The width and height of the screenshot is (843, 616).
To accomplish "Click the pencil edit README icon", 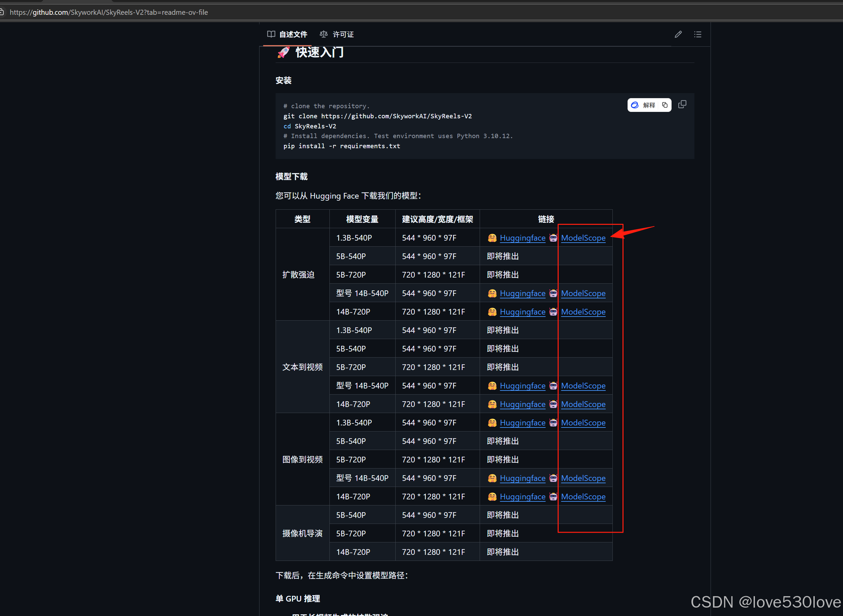I will click(678, 34).
